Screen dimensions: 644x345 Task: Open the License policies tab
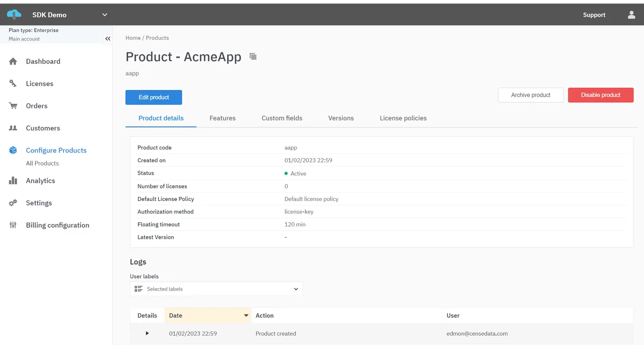pos(403,118)
